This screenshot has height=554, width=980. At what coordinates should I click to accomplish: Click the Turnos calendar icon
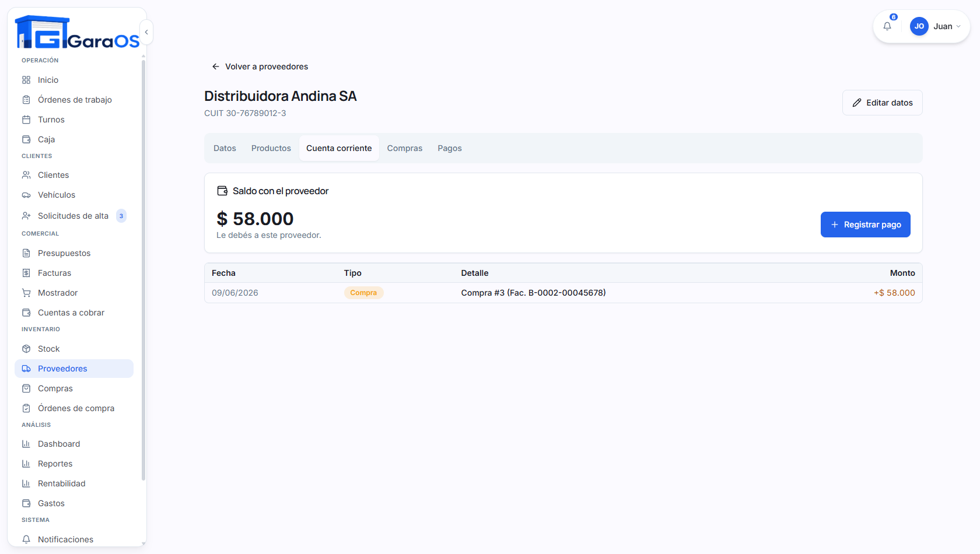[x=26, y=120]
